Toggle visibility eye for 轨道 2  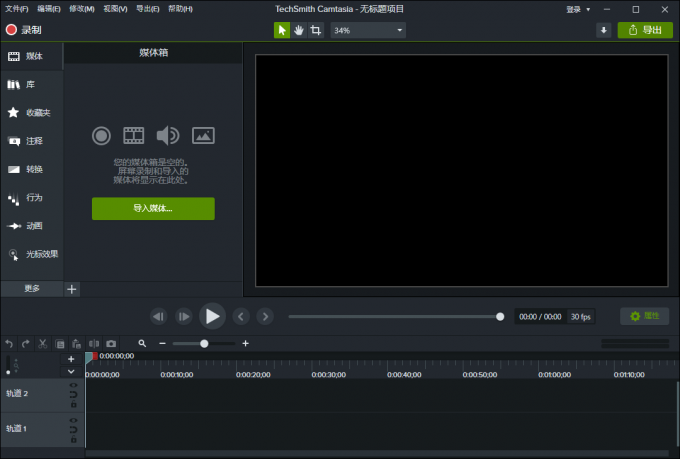point(73,385)
